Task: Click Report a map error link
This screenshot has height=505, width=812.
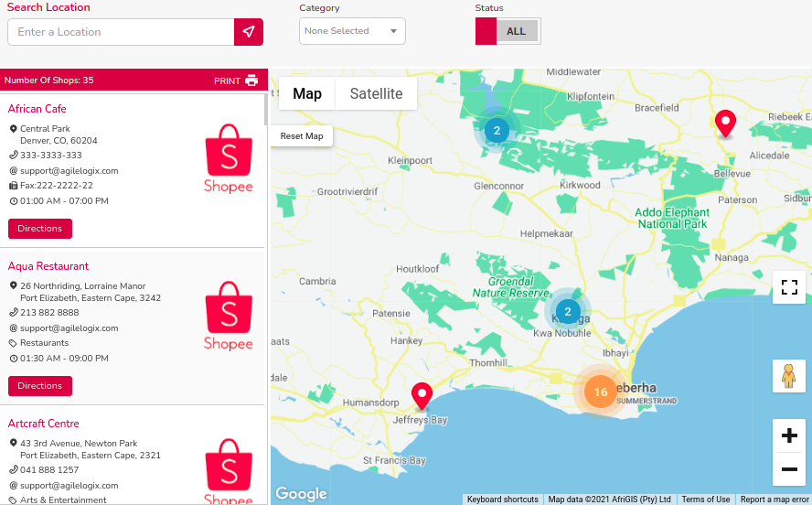Action: (775, 500)
